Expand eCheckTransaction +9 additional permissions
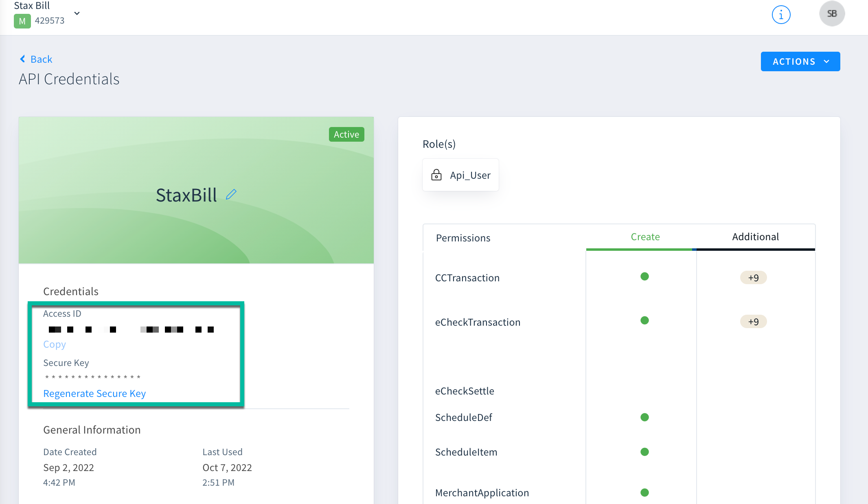868x504 pixels. coord(753,322)
